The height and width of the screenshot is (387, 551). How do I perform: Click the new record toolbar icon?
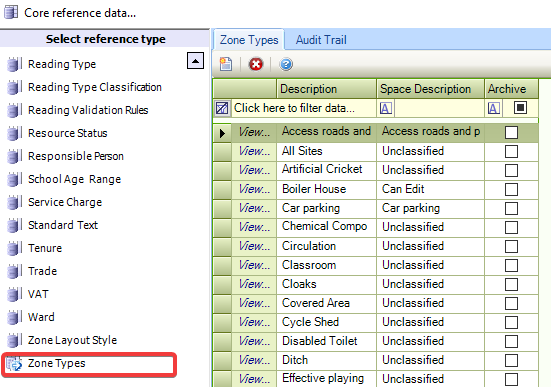(225, 64)
